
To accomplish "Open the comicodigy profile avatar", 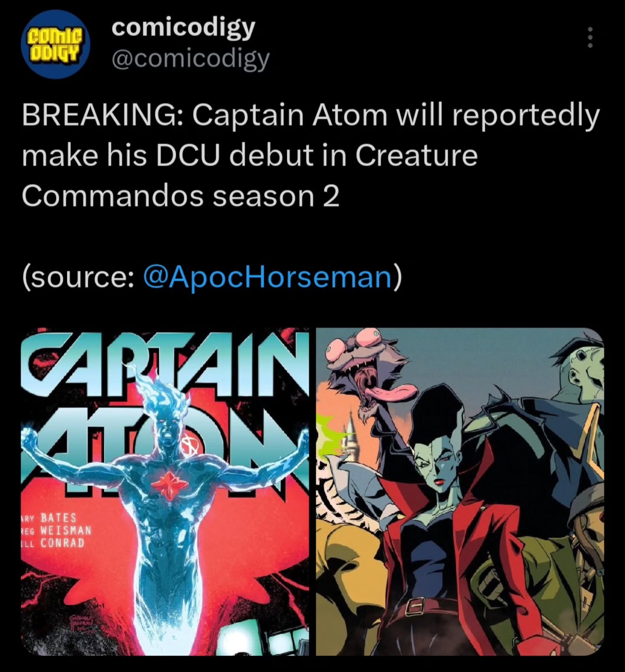I will pyautogui.click(x=55, y=45).
